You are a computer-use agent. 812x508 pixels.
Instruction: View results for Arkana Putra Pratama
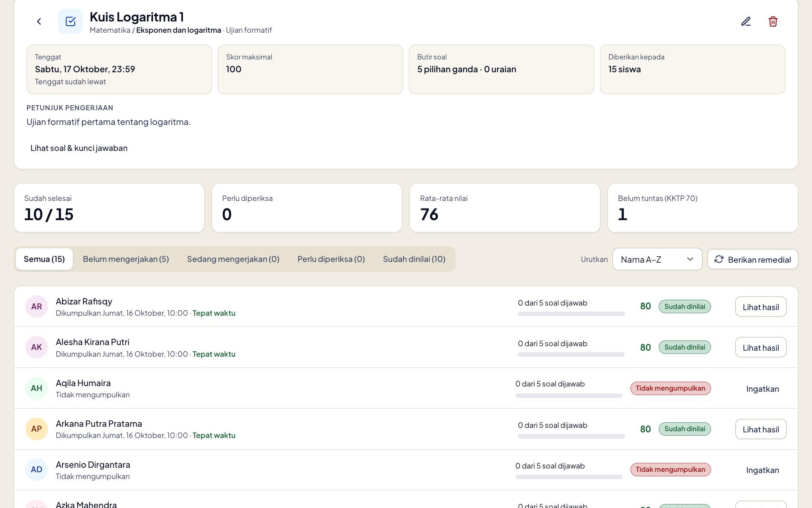pos(761,429)
